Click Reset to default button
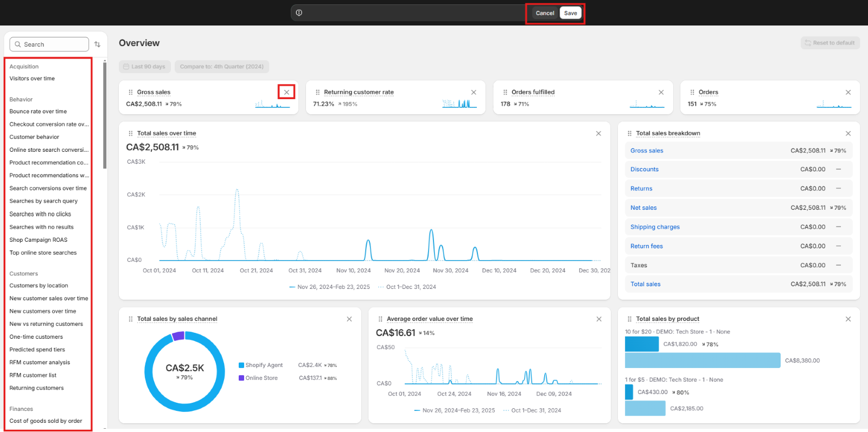The height and width of the screenshot is (432, 868). pos(830,43)
